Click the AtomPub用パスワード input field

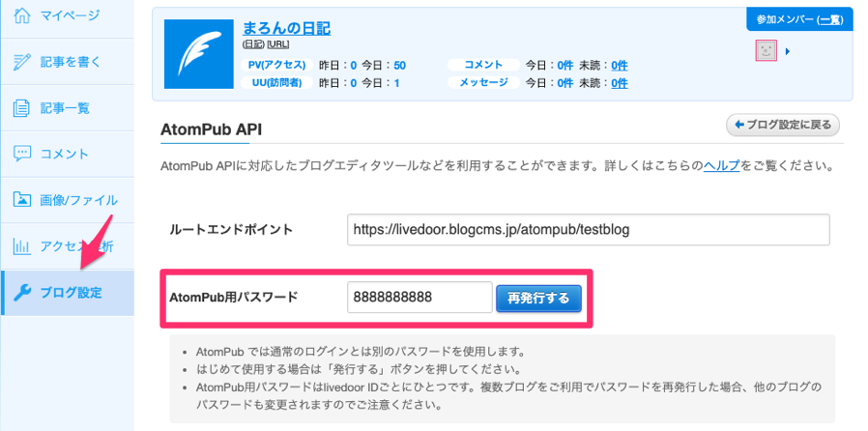point(420,297)
